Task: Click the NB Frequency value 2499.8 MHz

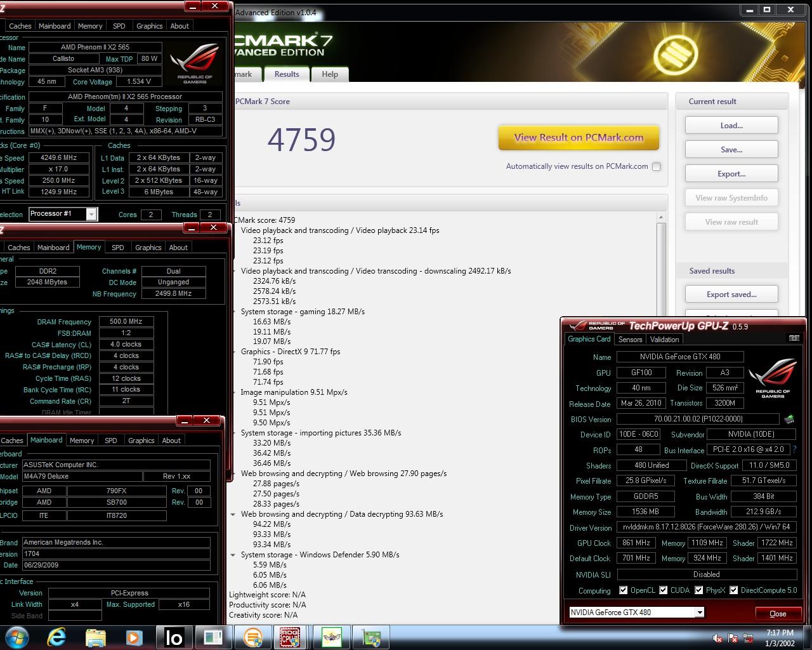Action: (x=173, y=294)
